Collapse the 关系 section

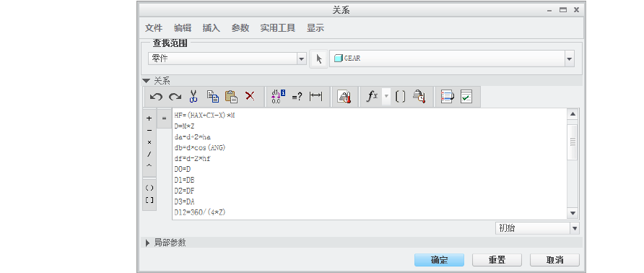147,81
